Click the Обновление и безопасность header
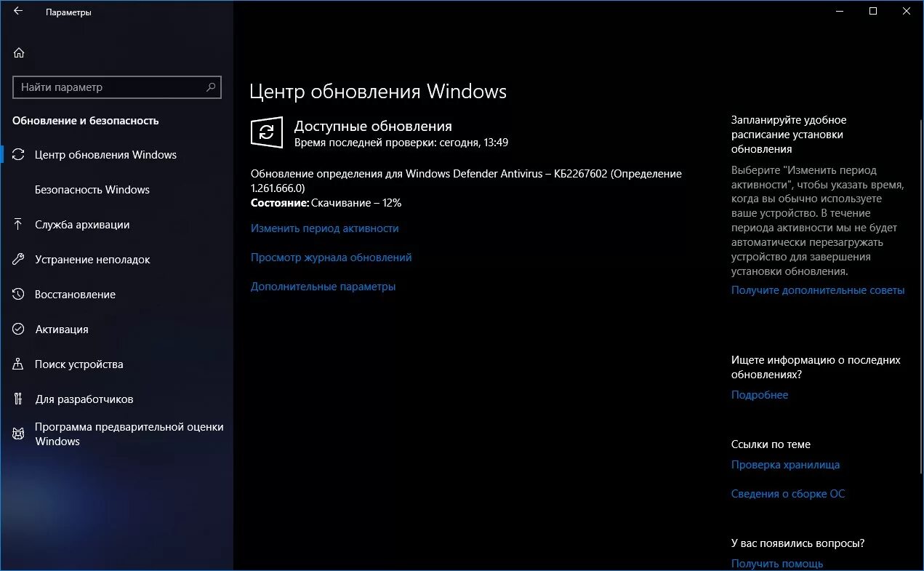The width and height of the screenshot is (924, 571). click(86, 121)
